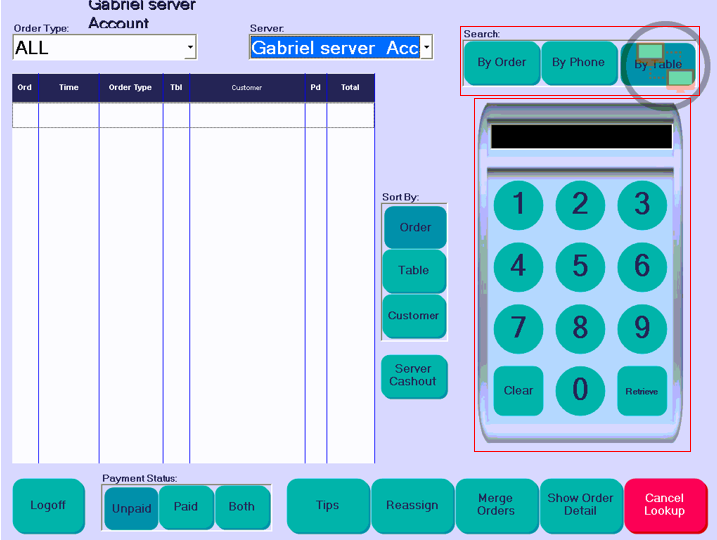This screenshot has width=717, height=540.
Task: Switch payment status to Paid
Action: coord(186,507)
